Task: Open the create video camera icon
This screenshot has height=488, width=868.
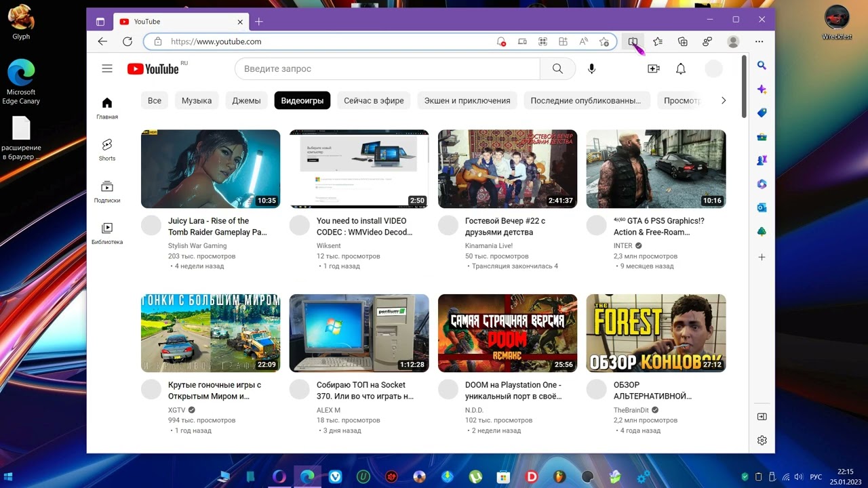Action: 654,68
